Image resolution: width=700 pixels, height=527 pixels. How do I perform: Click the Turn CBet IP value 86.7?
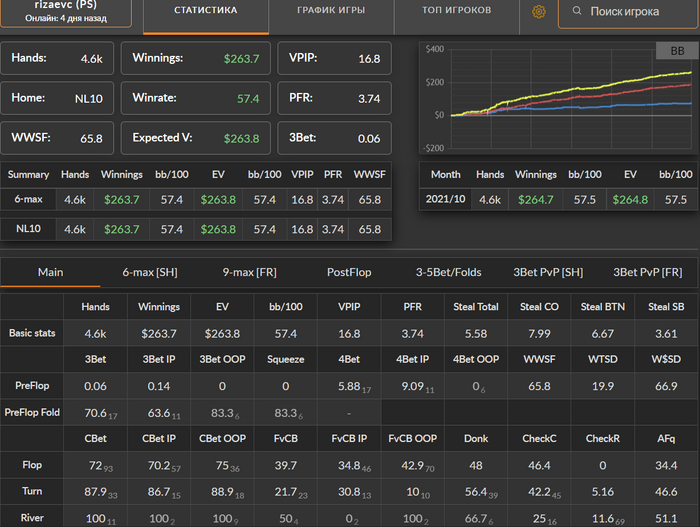click(159, 492)
